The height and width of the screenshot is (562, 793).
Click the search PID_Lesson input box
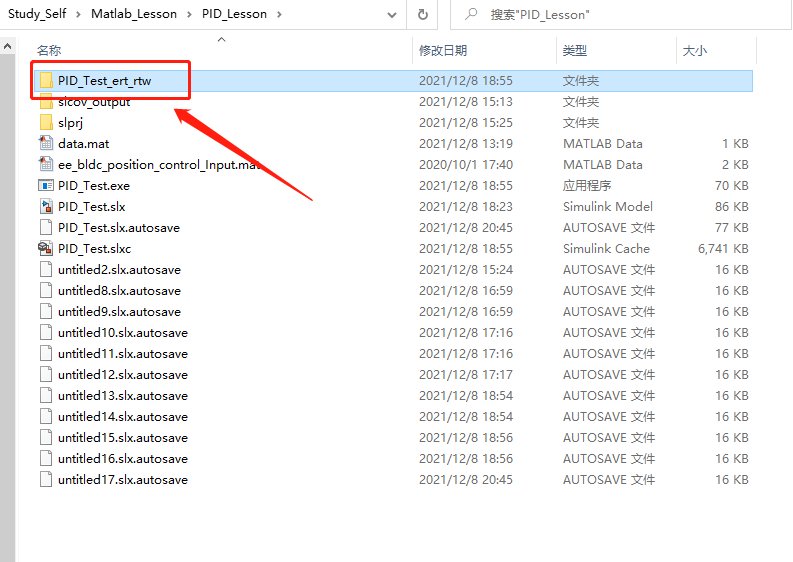(x=621, y=14)
